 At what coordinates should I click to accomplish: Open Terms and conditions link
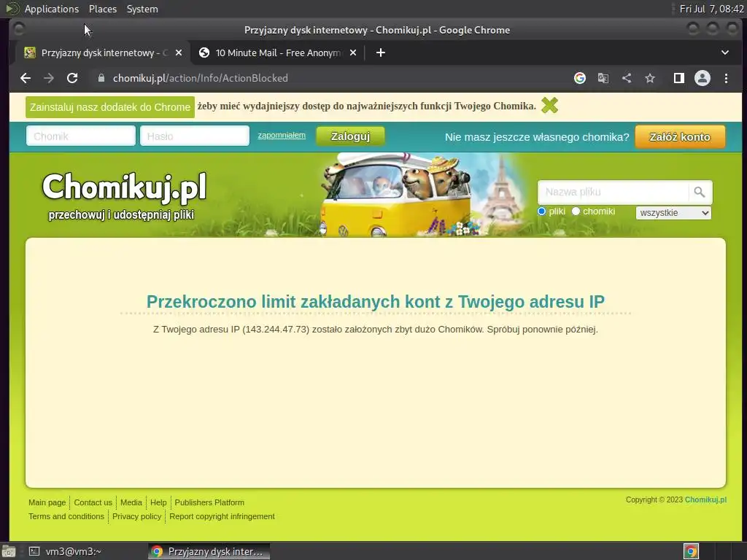[x=66, y=516]
